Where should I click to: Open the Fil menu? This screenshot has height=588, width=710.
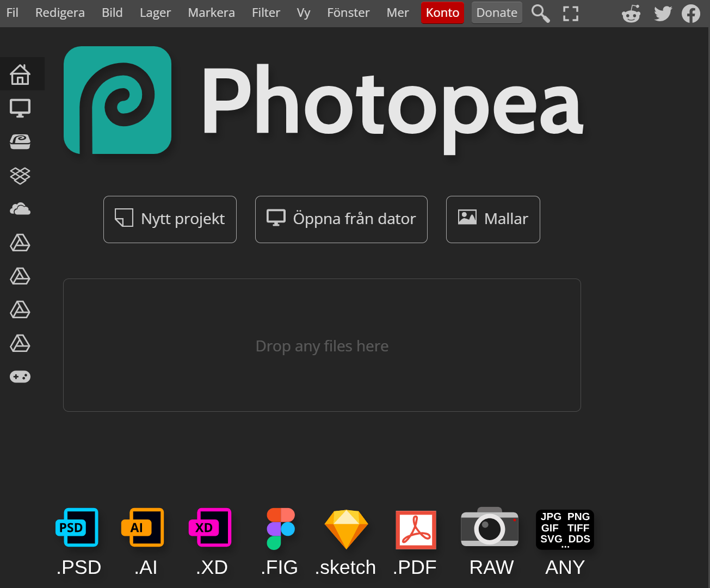click(13, 13)
